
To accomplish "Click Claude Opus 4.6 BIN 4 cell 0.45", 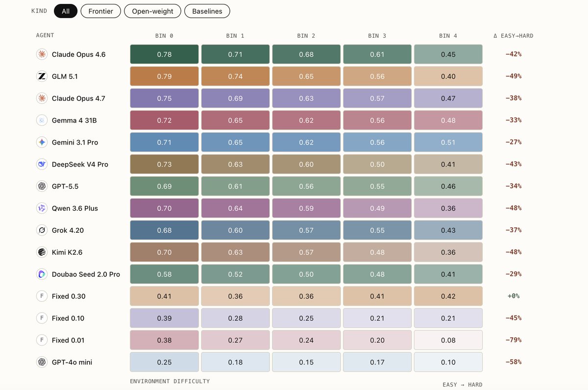I will coord(448,54).
